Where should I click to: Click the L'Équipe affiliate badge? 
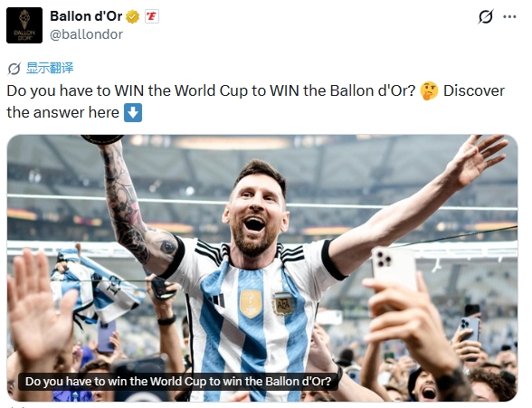152,16
